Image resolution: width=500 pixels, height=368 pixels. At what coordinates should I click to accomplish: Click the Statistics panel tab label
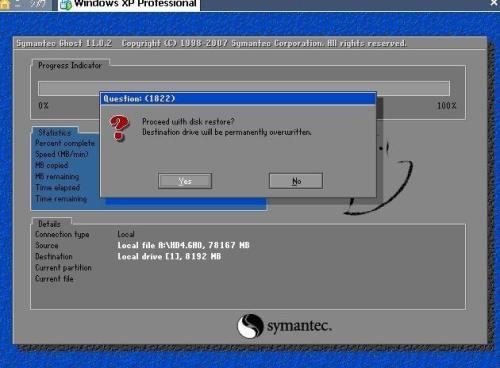coord(55,132)
